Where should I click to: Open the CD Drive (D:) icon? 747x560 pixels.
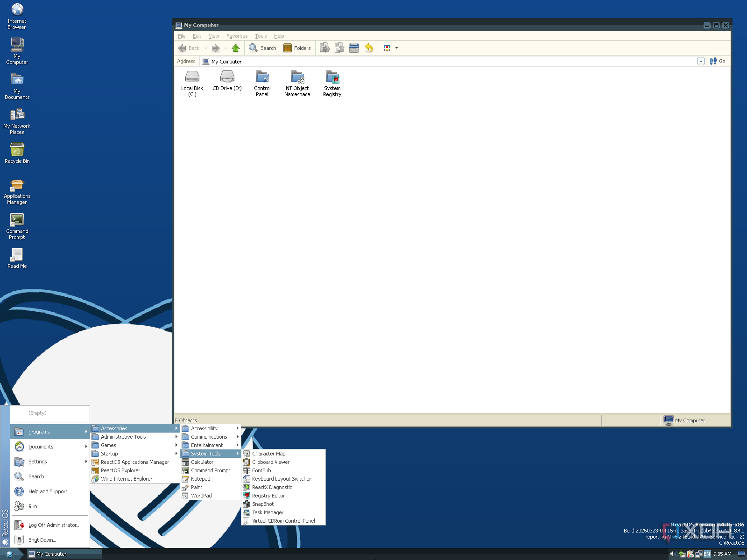point(227,80)
